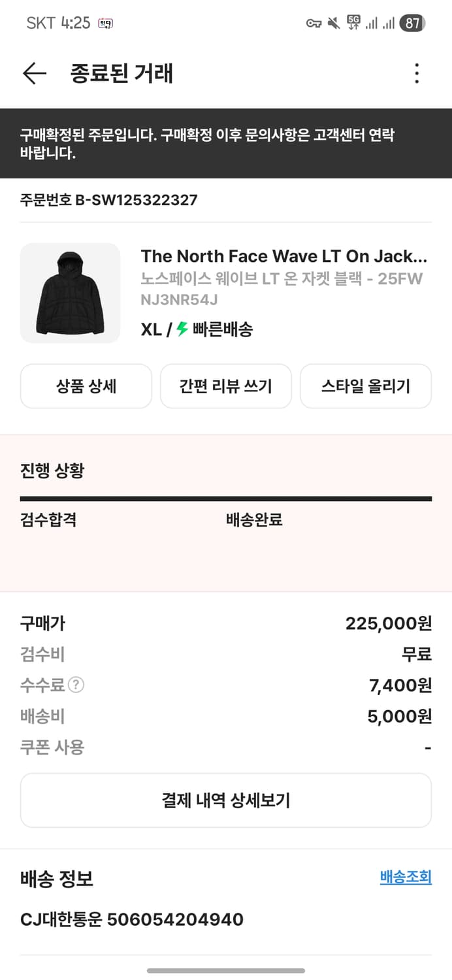The height and width of the screenshot is (980, 452).
Task: Open the three-dot overflow menu
Action: tap(416, 73)
